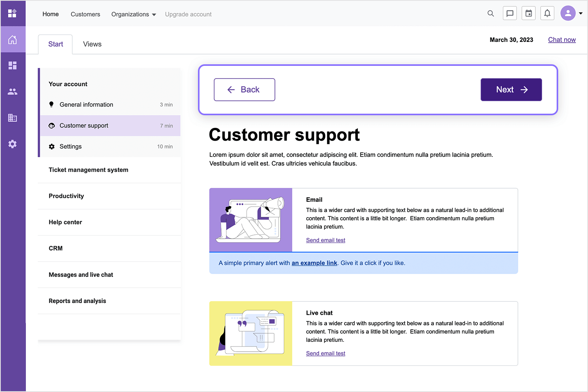The width and height of the screenshot is (588, 392).
Task: Expand Messages and live chat section
Action: point(109,275)
